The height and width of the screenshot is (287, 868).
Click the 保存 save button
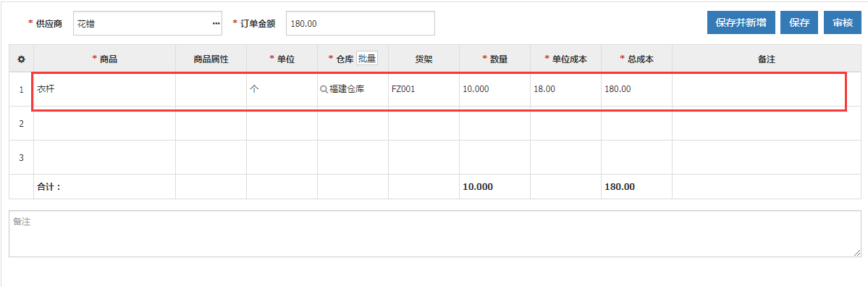[x=799, y=22]
